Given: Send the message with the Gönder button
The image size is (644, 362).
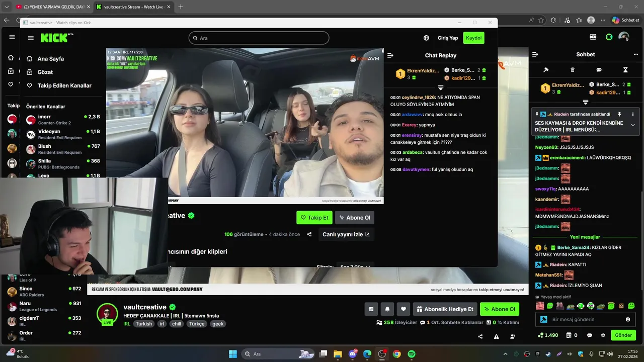Looking at the screenshot, I should [x=623, y=335].
